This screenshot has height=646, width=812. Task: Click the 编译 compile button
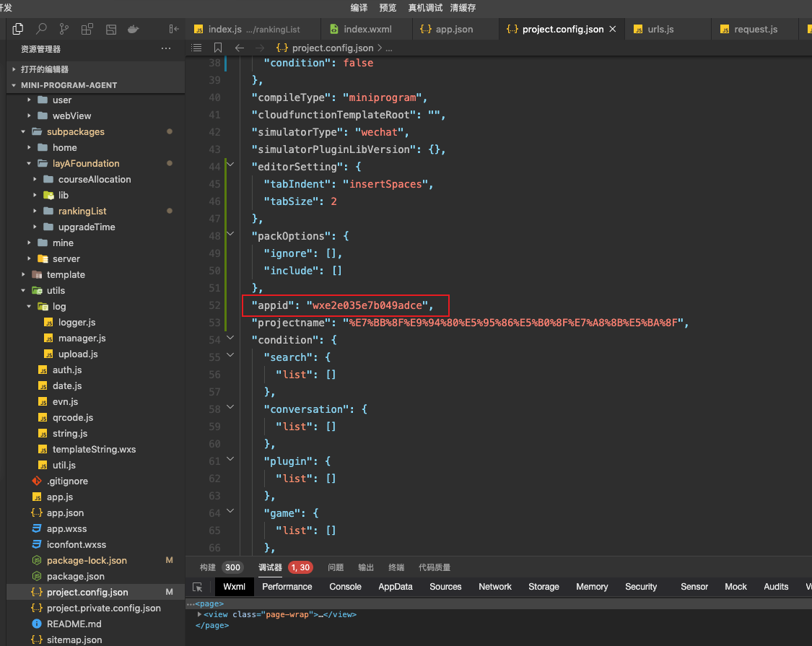pos(359,7)
